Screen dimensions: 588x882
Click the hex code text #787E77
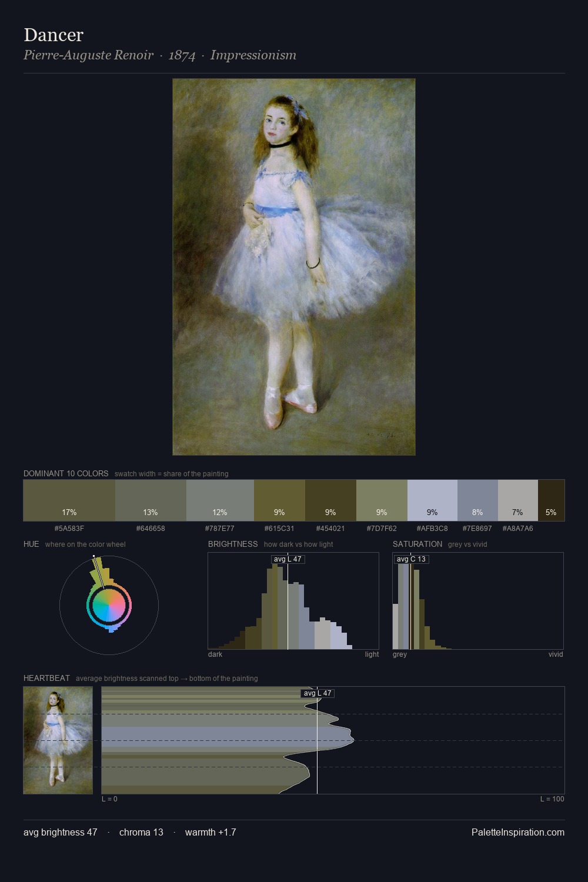tap(220, 529)
